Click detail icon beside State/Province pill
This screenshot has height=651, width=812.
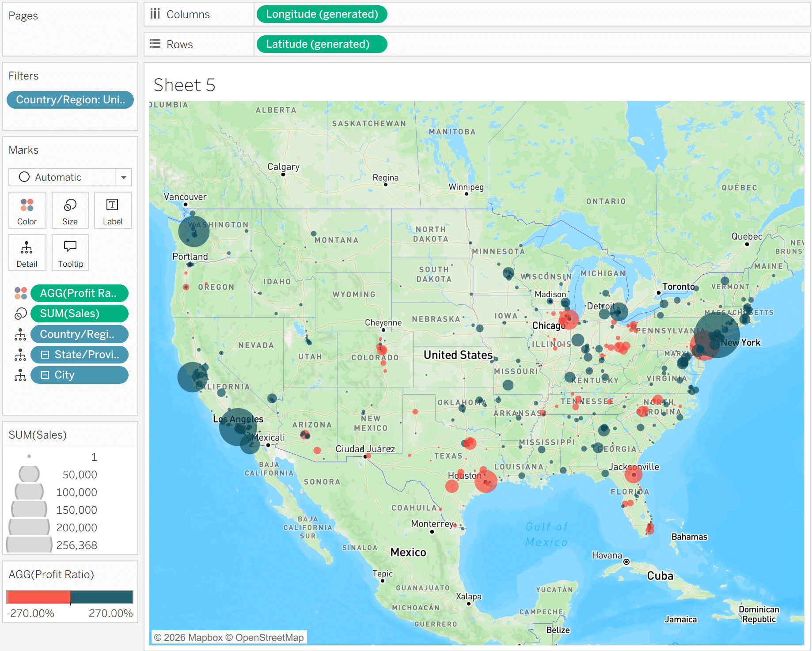click(x=20, y=355)
